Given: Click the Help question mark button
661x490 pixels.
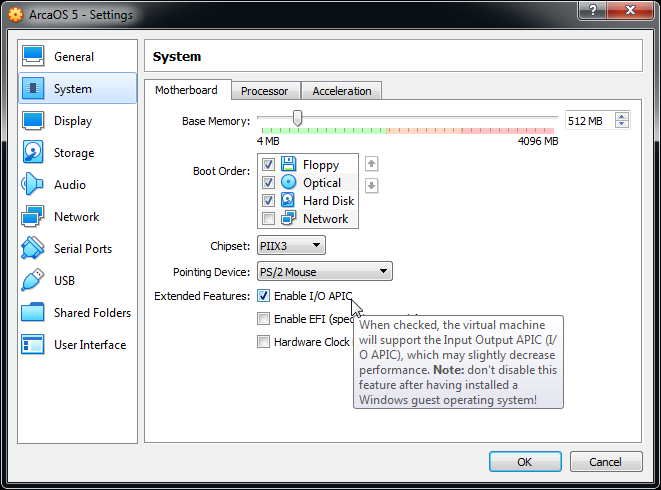Looking at the screenshot, I should pos(593,10).
